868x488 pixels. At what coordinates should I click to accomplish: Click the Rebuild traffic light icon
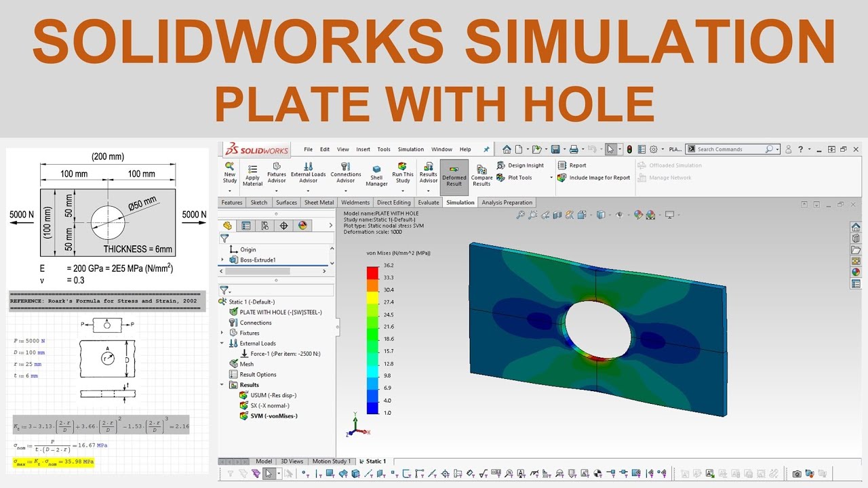pyautogui.click(x=629, y=149)
